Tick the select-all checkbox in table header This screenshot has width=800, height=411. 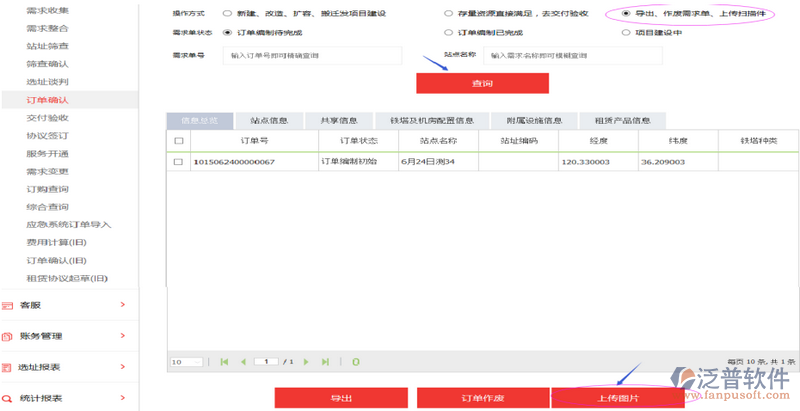click(x=178, y=141)
